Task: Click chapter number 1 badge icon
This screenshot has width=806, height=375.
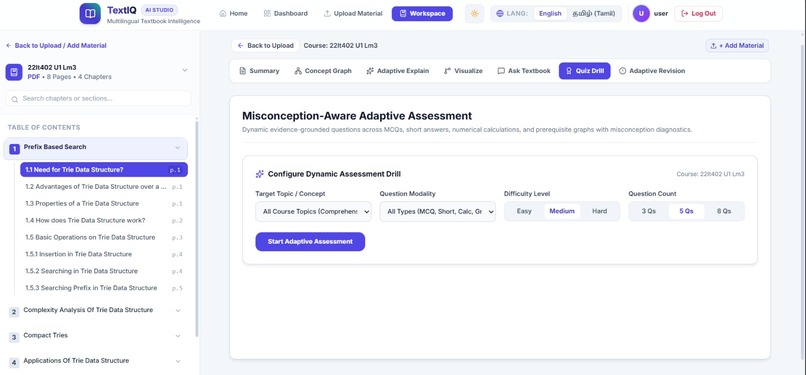Action: [x=14, y=149]
